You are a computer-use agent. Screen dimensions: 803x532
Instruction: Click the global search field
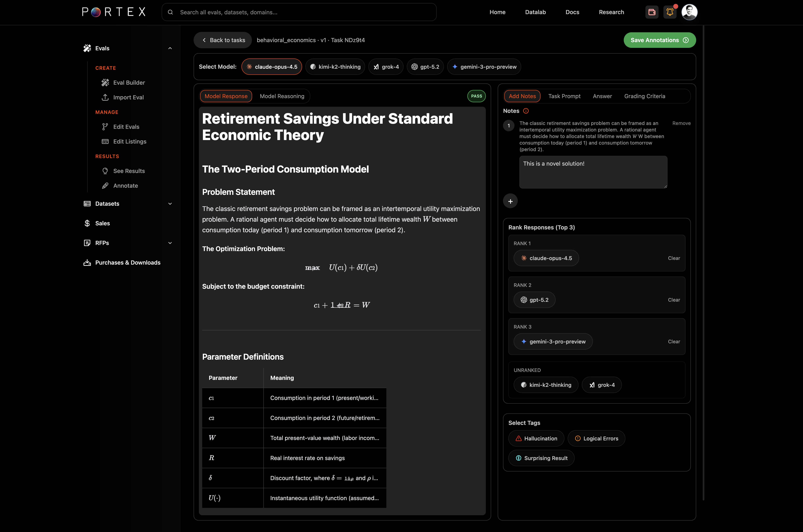click(299, 12)
